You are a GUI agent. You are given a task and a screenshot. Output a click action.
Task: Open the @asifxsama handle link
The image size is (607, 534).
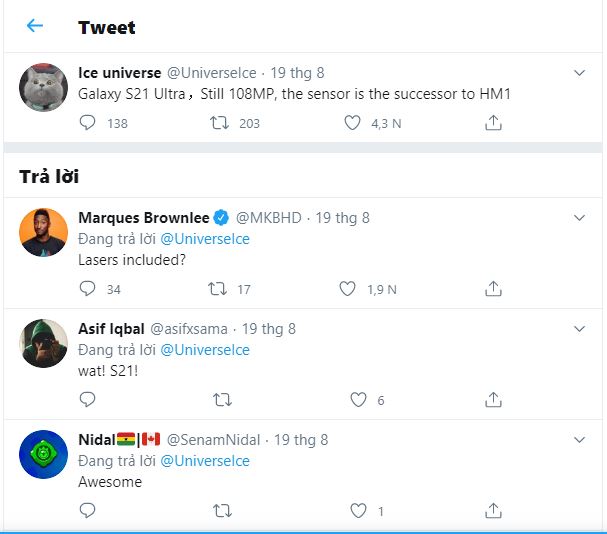(x=188, y=328)
